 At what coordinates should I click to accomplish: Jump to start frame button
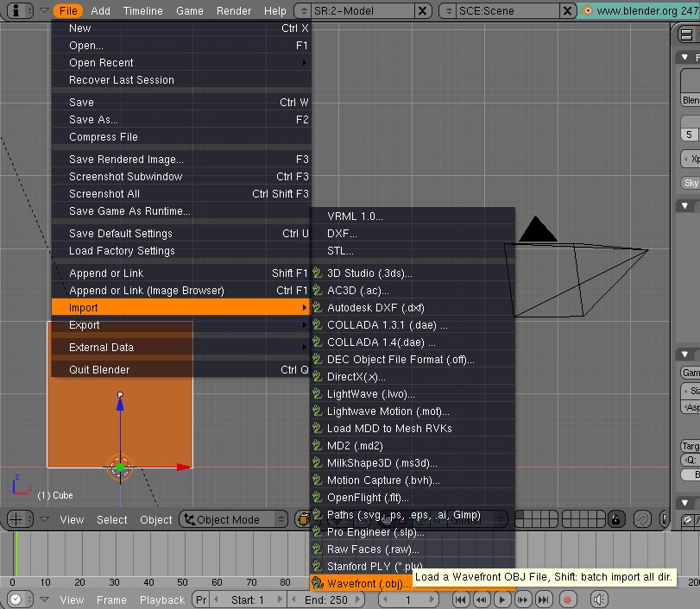461,600
